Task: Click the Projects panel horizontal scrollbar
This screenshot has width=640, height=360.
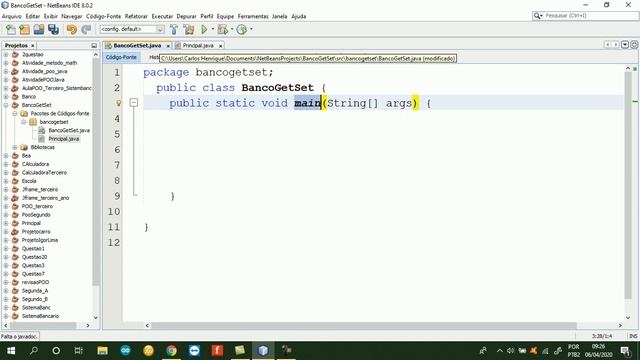Action: (43, 326)
